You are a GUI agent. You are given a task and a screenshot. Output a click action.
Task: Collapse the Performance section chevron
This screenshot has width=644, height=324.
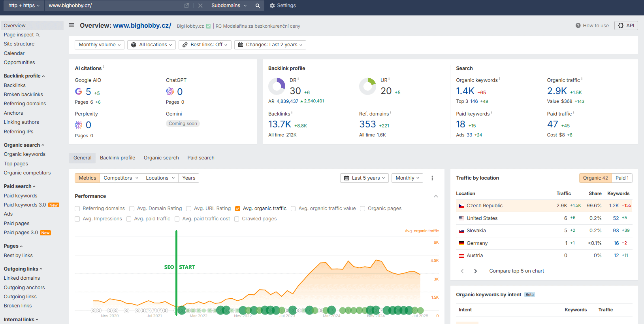pos(436,196)
